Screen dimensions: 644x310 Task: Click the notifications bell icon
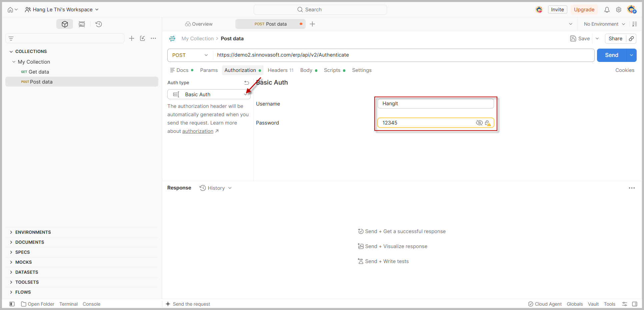(607, 10)
